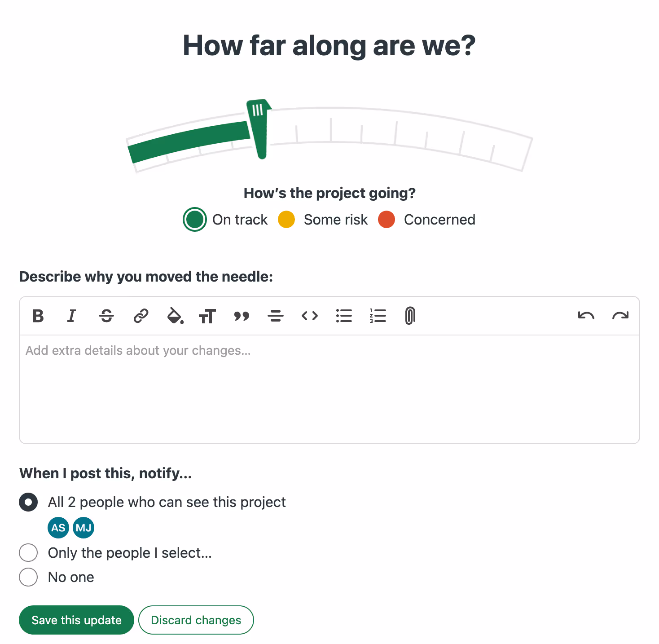Viewport: 659px width, 644px height.
Task: Create a bulleted list
Action: coord(344,316)
